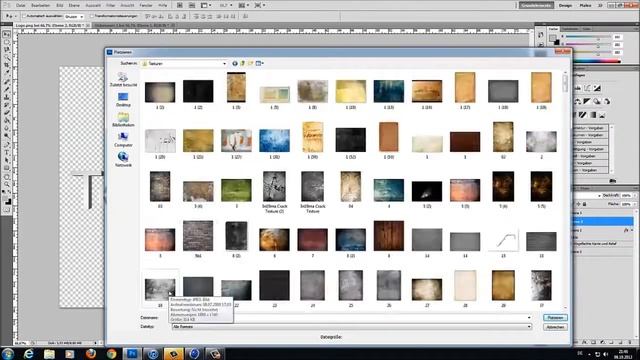Switch to the Stile panel tab
Image resolution: width=640 pixels, height=360 pixels.
(587, 29)
